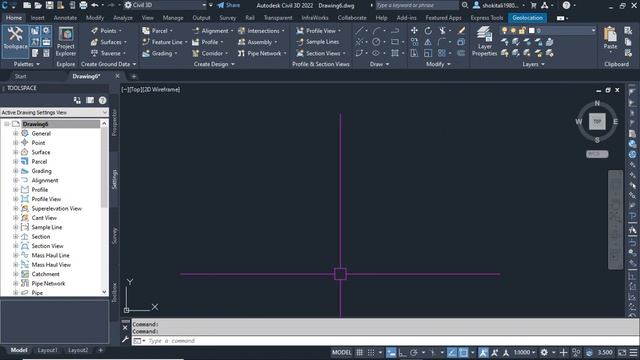The image size is (640, 360).
Task: Switch to the Geolocation ribbon tab
Action: coord(527,18)
